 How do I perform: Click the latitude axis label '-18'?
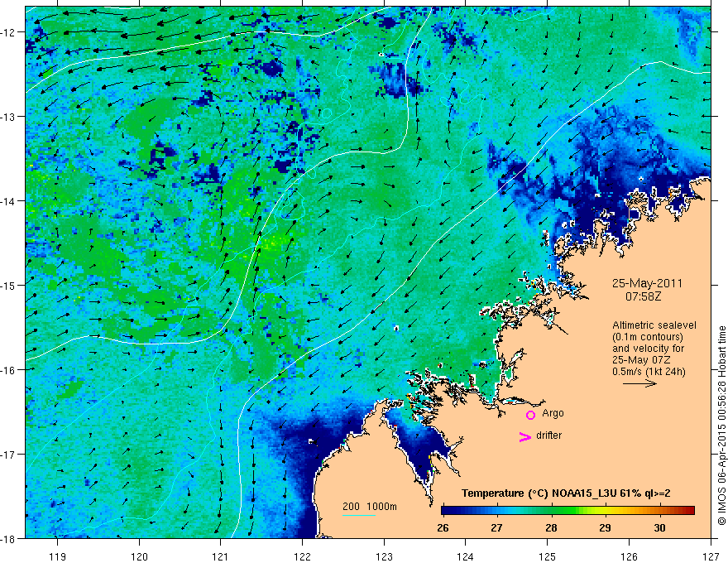coord(8,538)
